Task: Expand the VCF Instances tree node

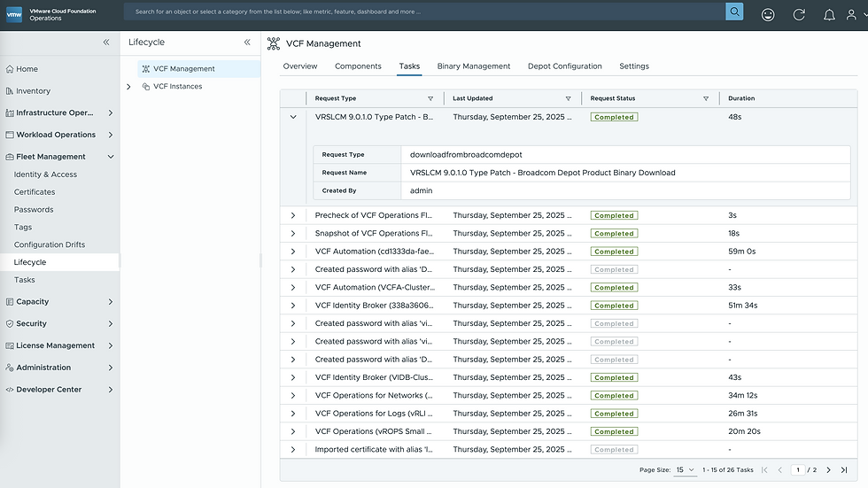Action: (x=129, y=87)
